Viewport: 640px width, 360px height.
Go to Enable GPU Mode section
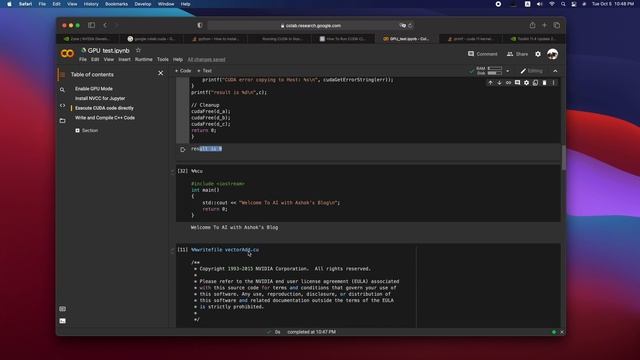tap(94, 89)
